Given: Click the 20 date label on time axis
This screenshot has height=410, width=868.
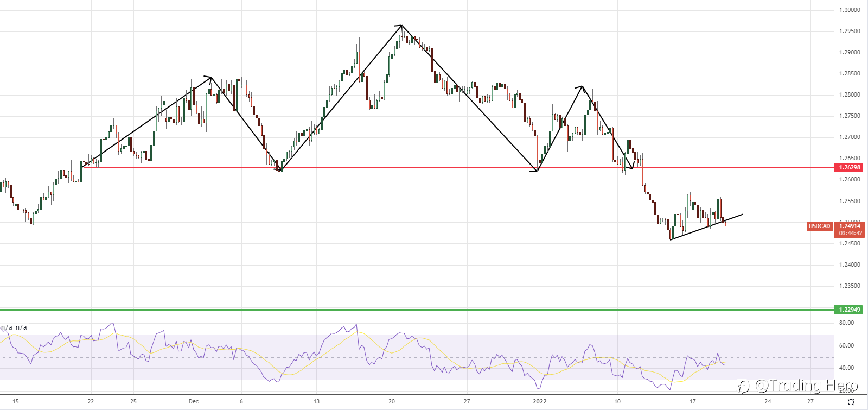Looking at the screenshot, I should tap(392, 402).
